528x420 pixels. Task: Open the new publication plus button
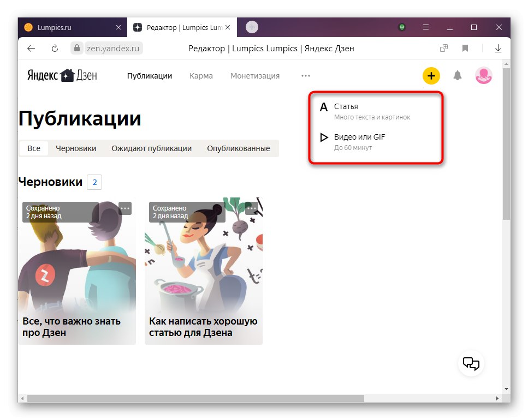click(431, 76)
